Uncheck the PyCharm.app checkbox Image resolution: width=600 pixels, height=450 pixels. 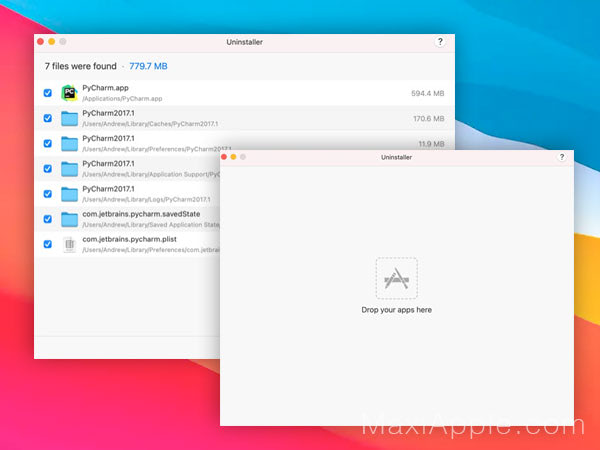47,93
